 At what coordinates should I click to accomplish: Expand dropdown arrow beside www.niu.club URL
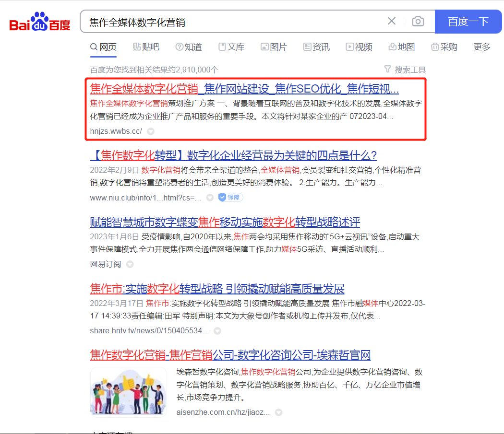210,198
